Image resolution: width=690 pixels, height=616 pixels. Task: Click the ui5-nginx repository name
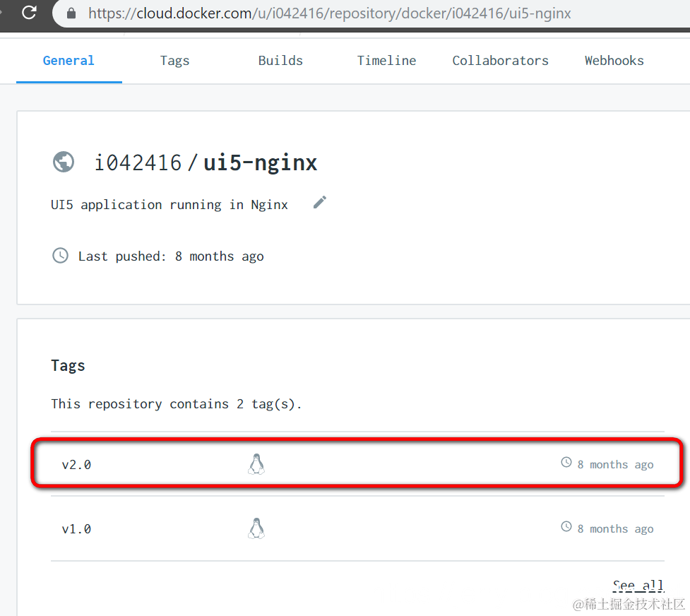(x=260, y=163)
